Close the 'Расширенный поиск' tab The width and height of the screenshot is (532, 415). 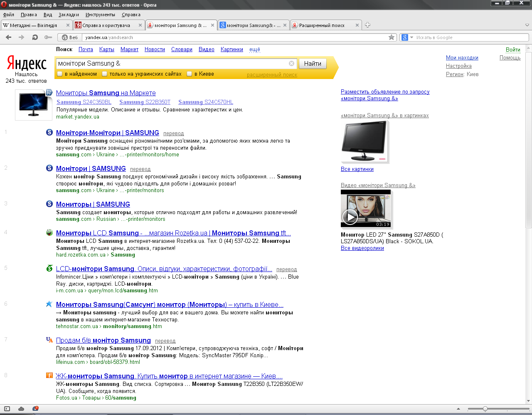click(x=357, y=25)
